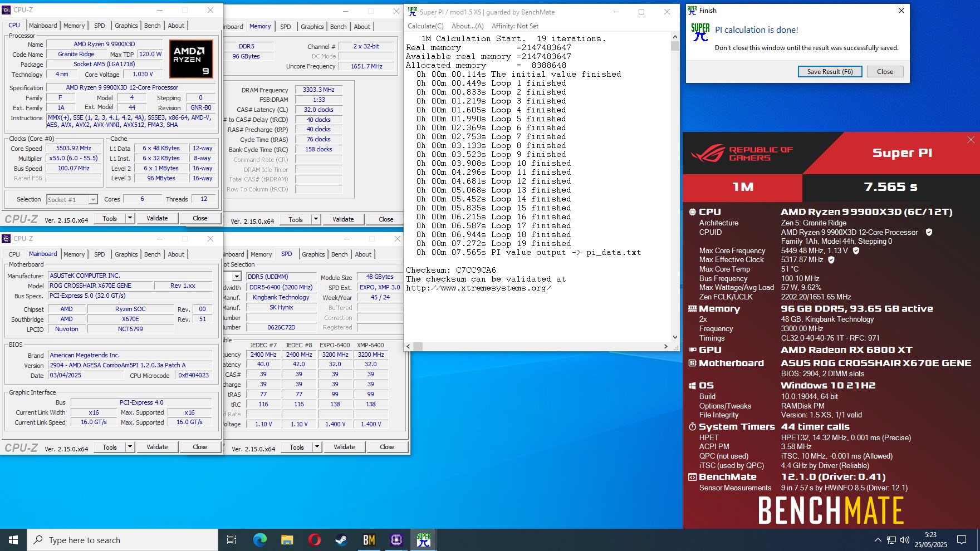
Task: Click the DRAM Frequency value 3303.3 MHz
Action: coord(319,90)
